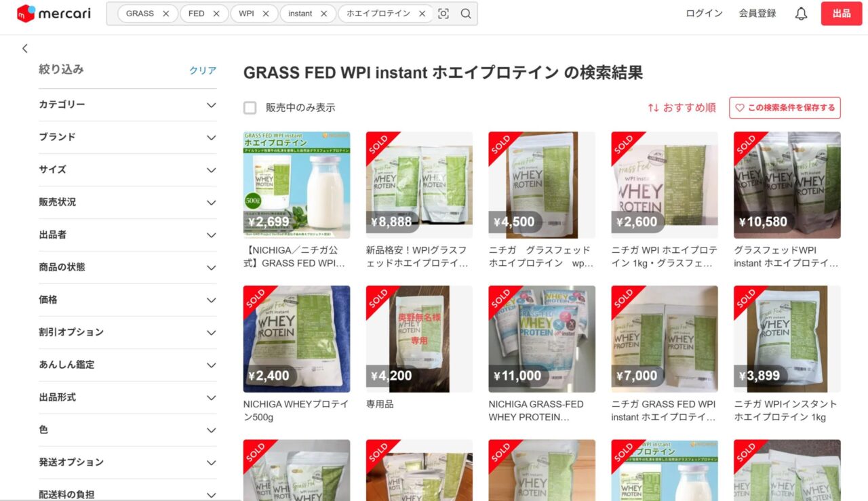Click title グラスフェッドWPI instant ホエイプロテイ
The width and height of the screenshot is (868, 501).
pyautogui.click(x=787, y=256)
